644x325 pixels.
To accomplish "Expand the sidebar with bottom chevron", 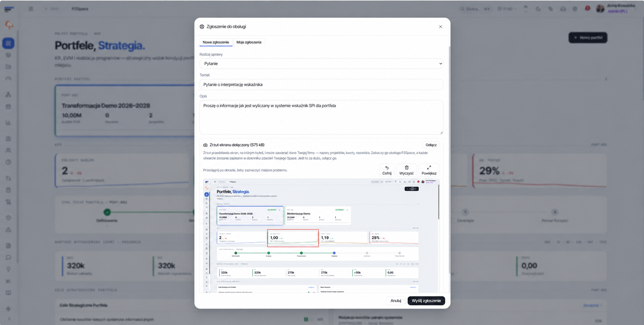I will (x=8, y=319).
